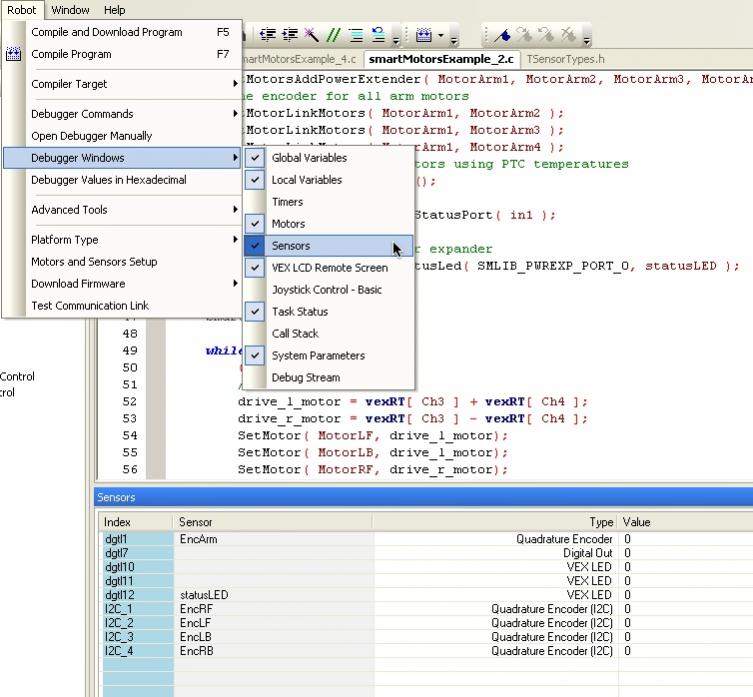Enable the Motors debugger window
The width and height of the screenshot is (753, 697).
click(x=288, y=224)
